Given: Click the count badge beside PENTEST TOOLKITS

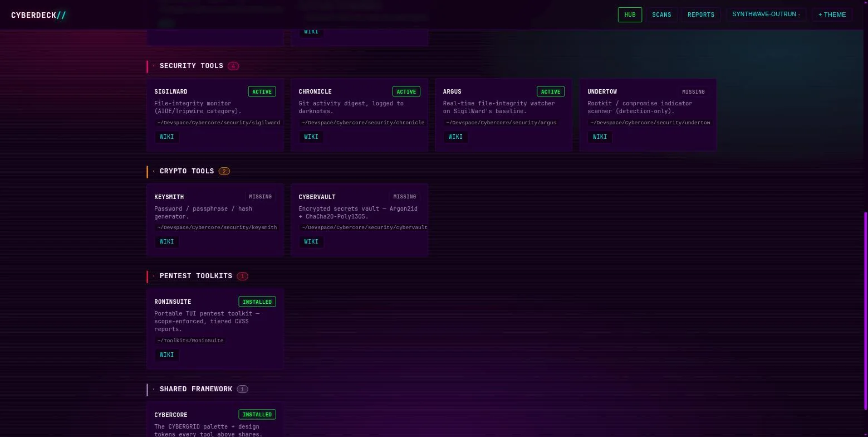Looking at the screenshot, I should (x=242, y=276).
